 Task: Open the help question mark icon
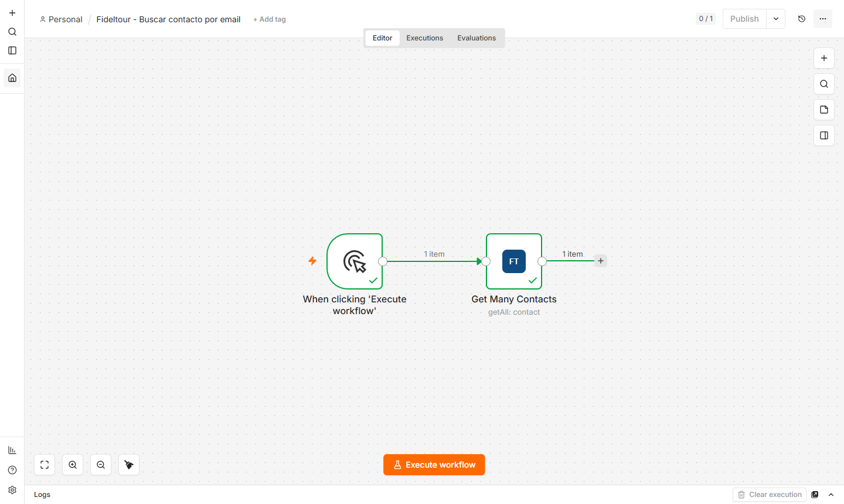(x=12, y=470)
